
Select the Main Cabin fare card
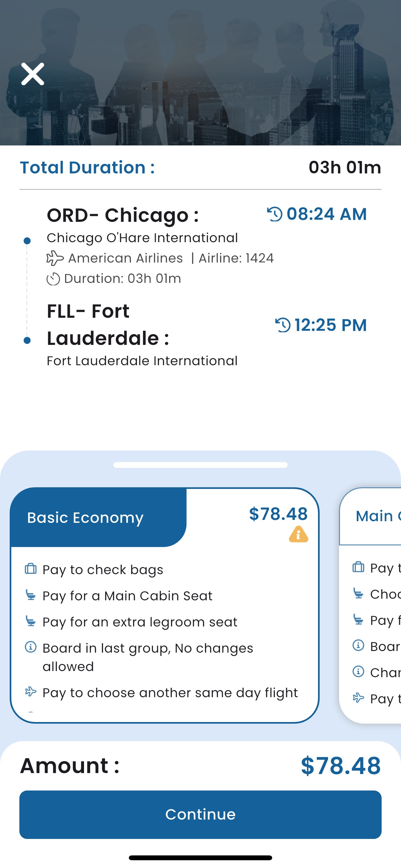[370, 605]
